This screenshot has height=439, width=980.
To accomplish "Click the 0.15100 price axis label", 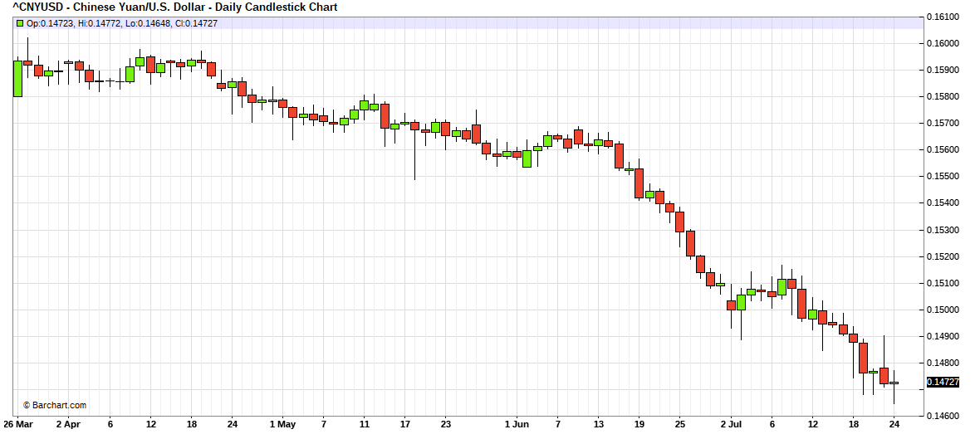I will (x=942, y=284).
